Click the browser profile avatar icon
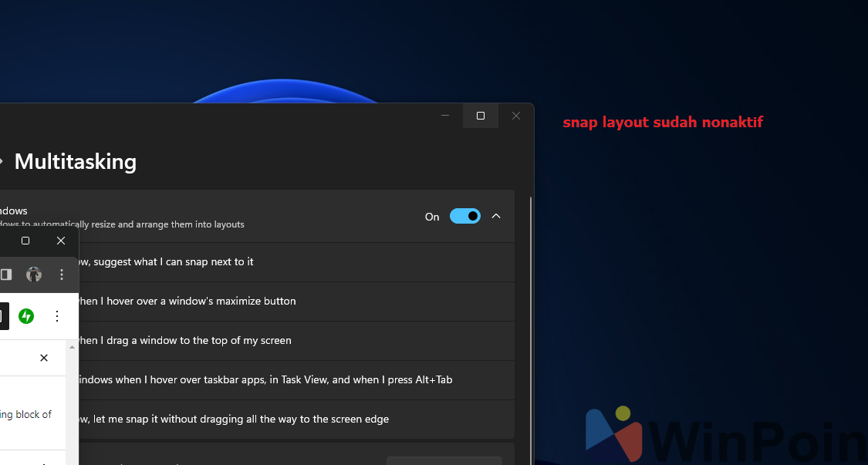The image size is (868, 465). coord(33,275)
